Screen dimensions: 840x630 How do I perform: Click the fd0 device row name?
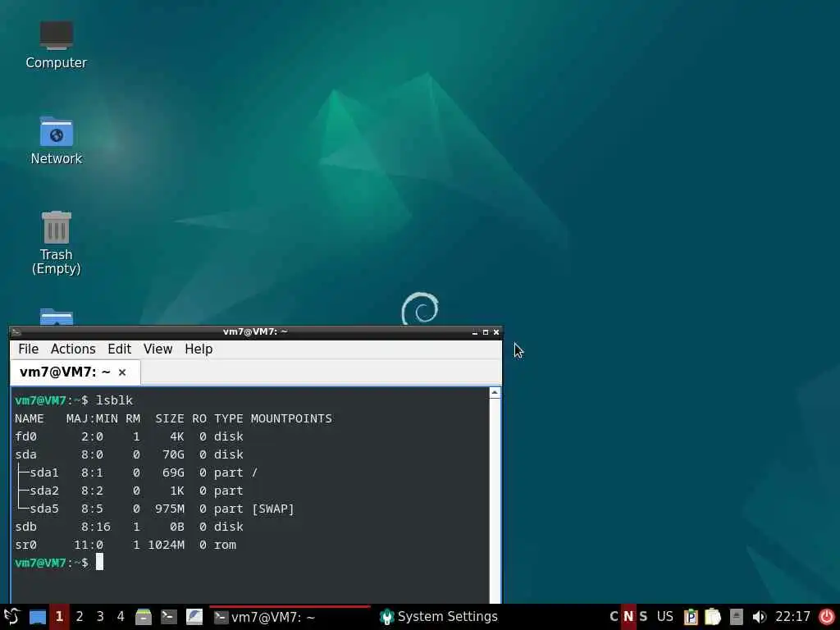(25, 436)
